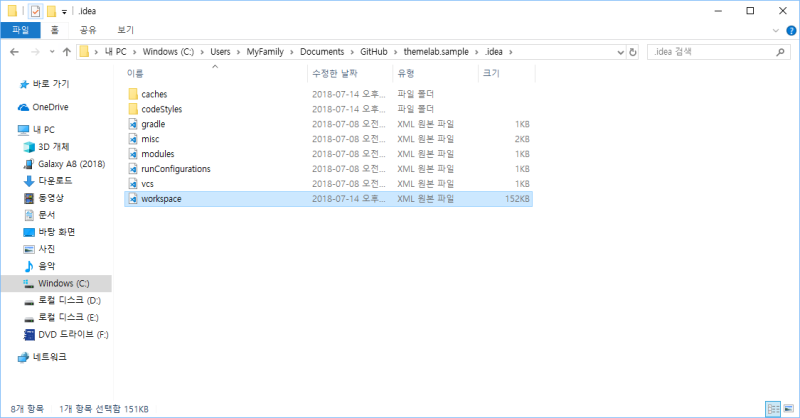Image resolution: width=800 pixels, height=418 pixels.
Task: Open 문서 folder in sidebar
Action: 46,215
